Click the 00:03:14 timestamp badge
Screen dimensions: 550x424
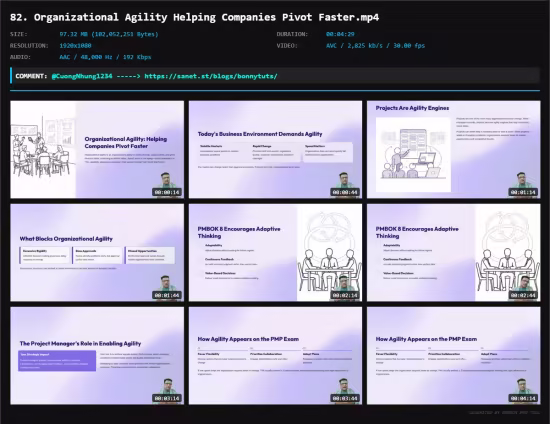point(167,398)
